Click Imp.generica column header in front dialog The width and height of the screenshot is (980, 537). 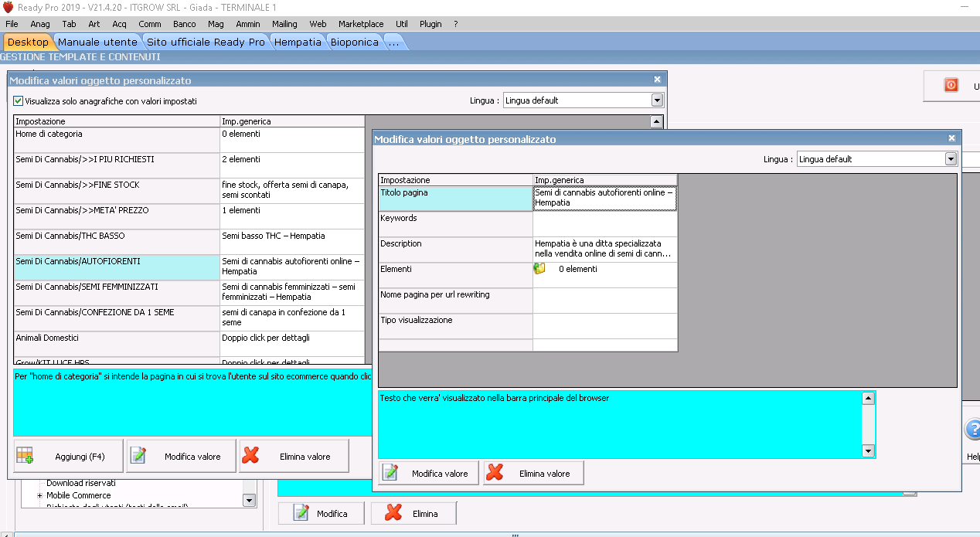605,180
